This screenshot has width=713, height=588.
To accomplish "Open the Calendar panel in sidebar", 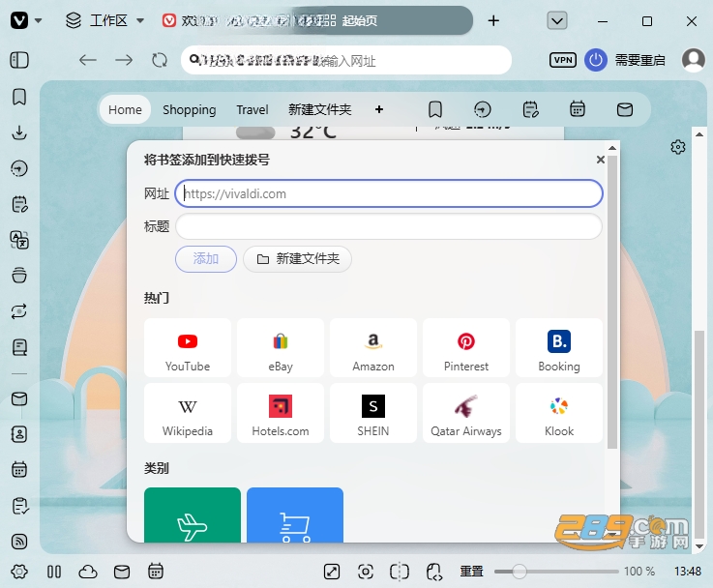I will point(19,469).
